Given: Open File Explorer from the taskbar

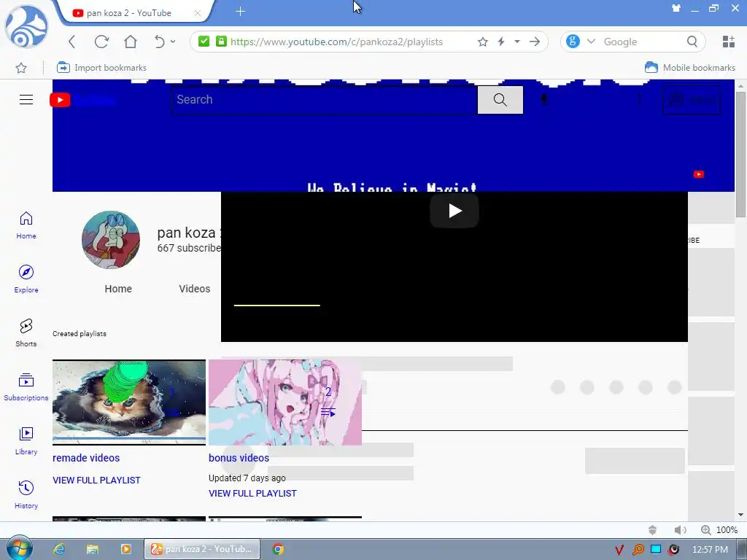Looking at the screenshot, I should tap(93, 549).
